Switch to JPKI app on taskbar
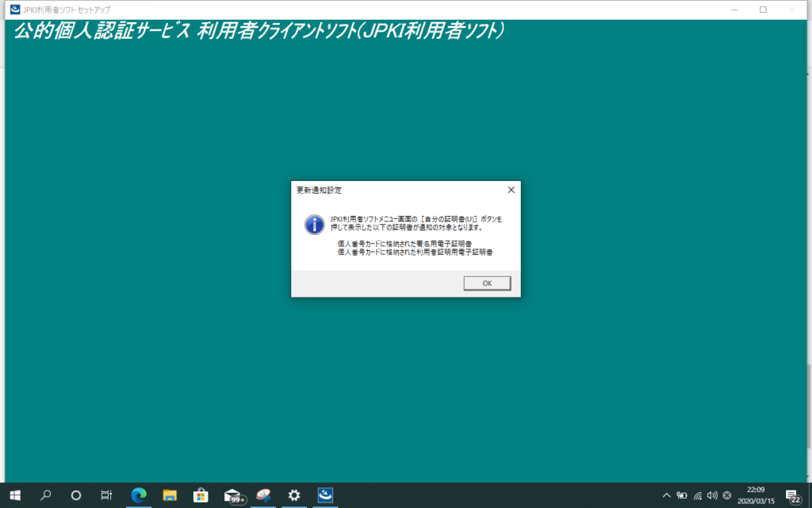The height and width of the screenshot is (508, 812). [x=325, y=495]
